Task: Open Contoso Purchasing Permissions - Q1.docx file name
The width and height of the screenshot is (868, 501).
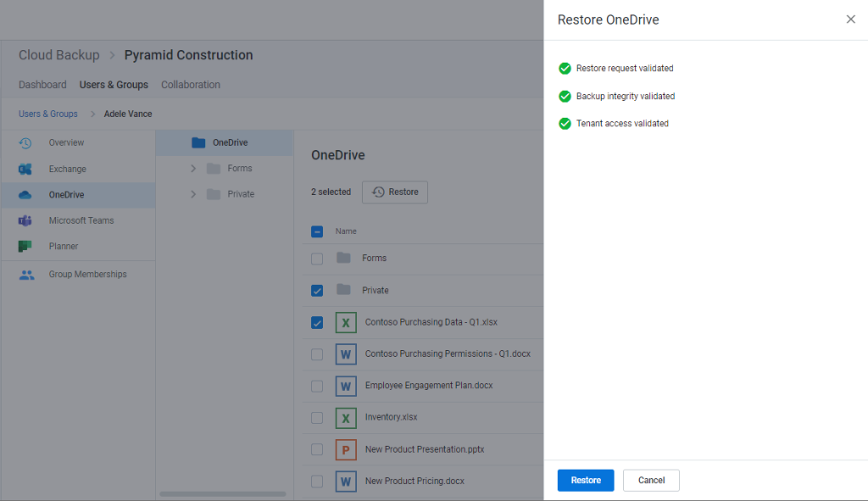Action: (x=448, y=353)
